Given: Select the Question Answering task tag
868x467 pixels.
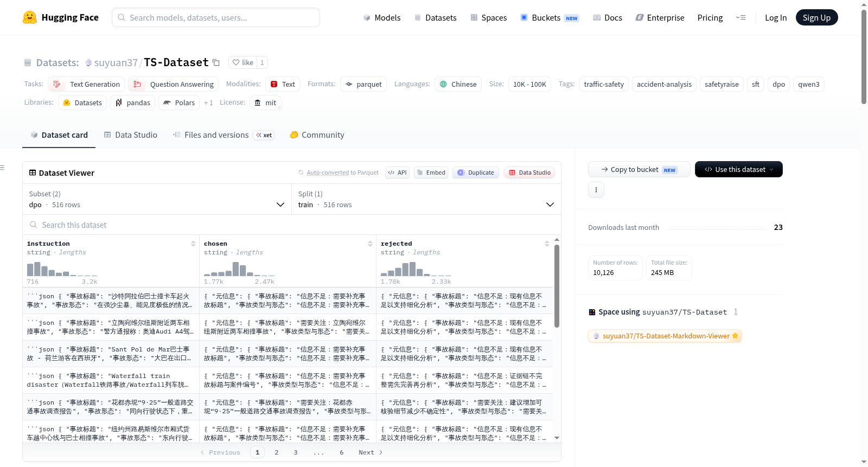Looking at the screenshot, I should (x=174, y=84).
